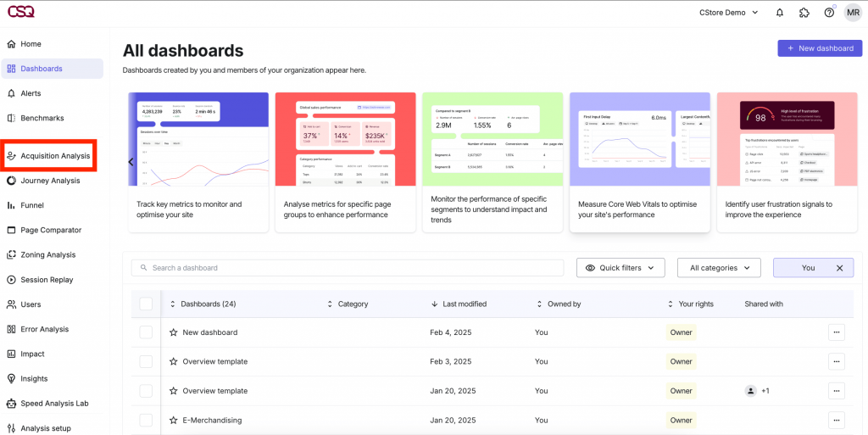Go to previous template with left chevron
This screenshot has height=435, width=868.
click(x=131, y=162)
